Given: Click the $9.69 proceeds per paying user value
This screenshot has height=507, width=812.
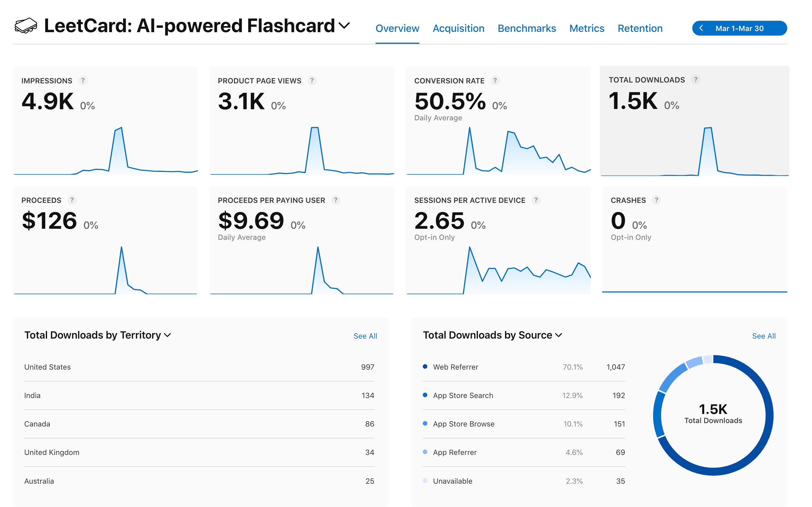Looking at the screenshot, I should point(251,221).
